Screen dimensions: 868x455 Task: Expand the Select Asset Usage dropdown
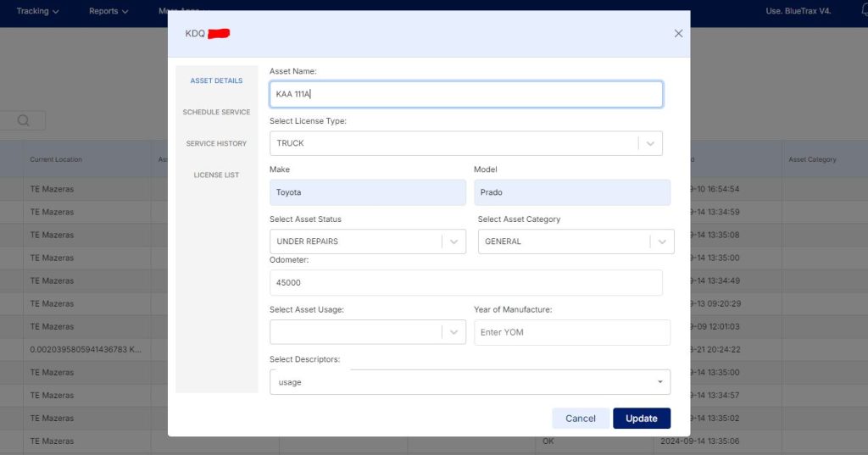[454, 332]
